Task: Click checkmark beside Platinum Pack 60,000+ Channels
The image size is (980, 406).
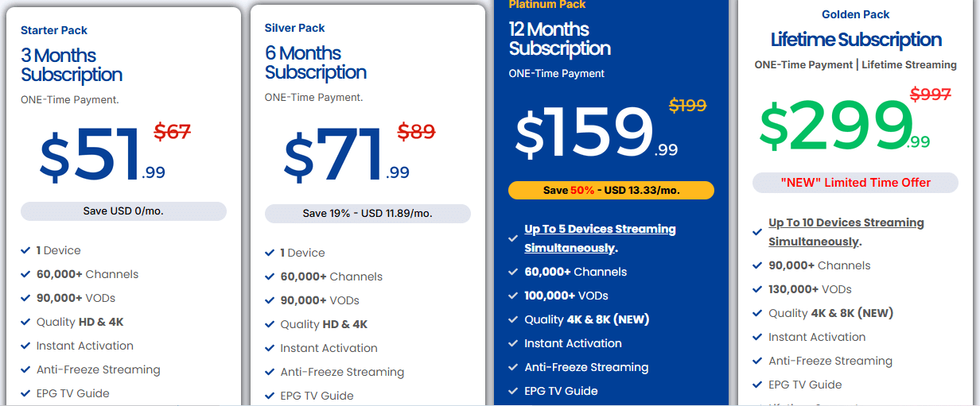Action: pyautogui.click(x=514, y=272)
